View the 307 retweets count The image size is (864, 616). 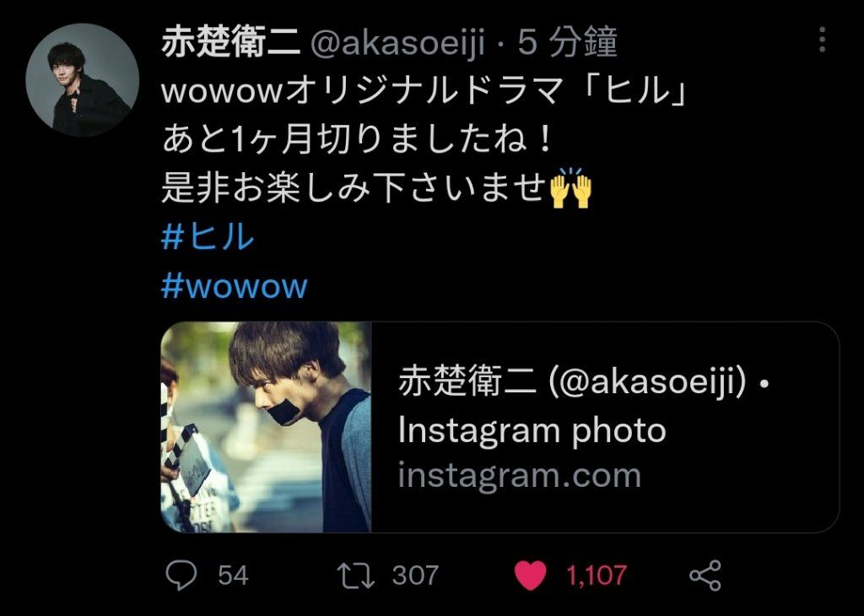(415, 575)
